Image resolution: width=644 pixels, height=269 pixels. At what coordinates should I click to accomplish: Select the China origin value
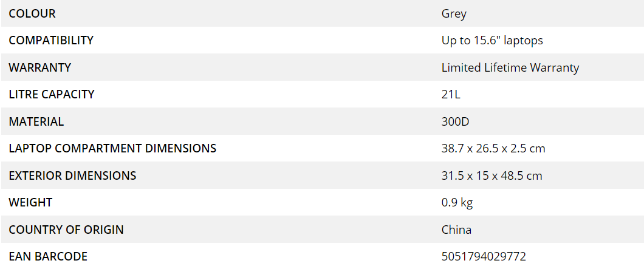[x=456, y=230]
